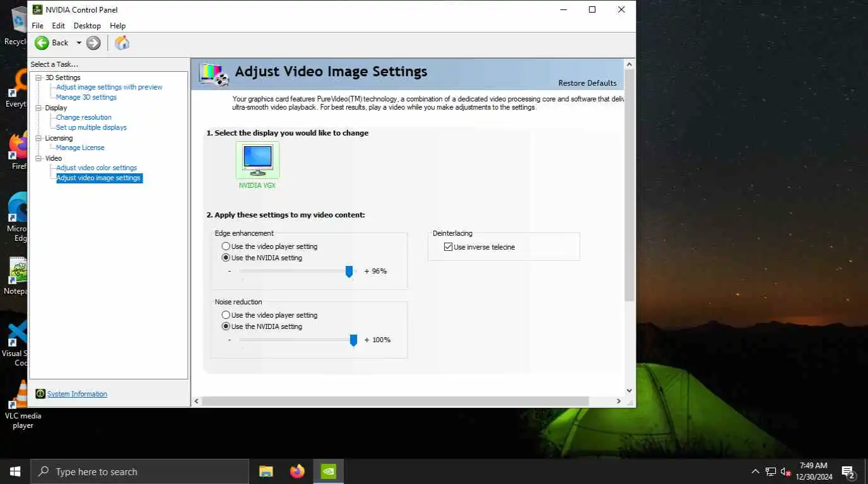The image size is (868, 484).
Task: Click the network tray icon
Action: 770,471
